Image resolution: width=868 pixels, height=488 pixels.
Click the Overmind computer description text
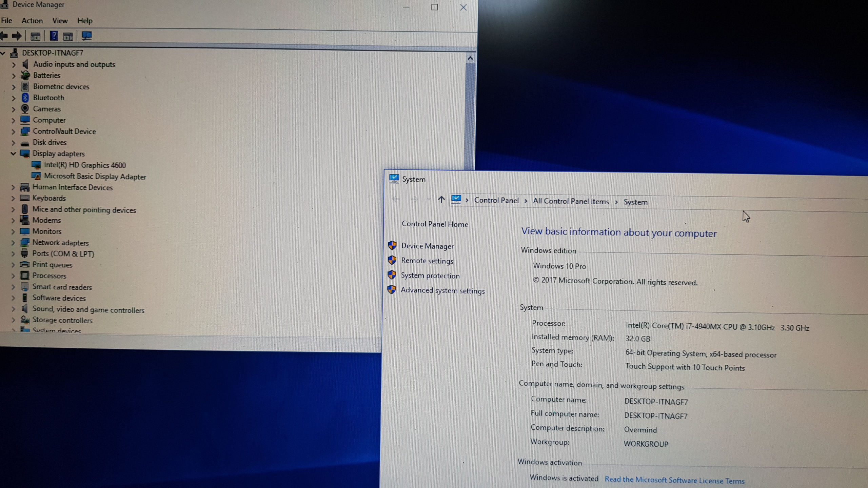[640, 430]
